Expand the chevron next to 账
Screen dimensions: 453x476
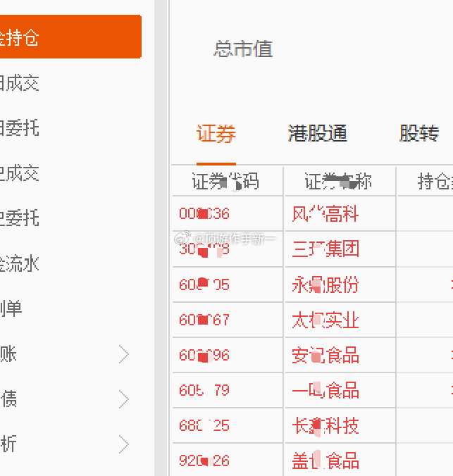pyautogui.click(x=124, y=354)
